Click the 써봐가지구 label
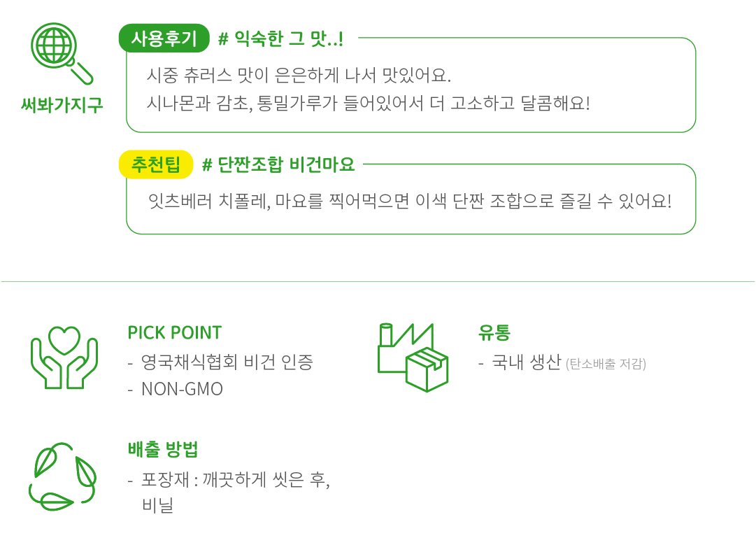Screen dimensions: 756x545 pyautogui.click(x=62, y=105)
